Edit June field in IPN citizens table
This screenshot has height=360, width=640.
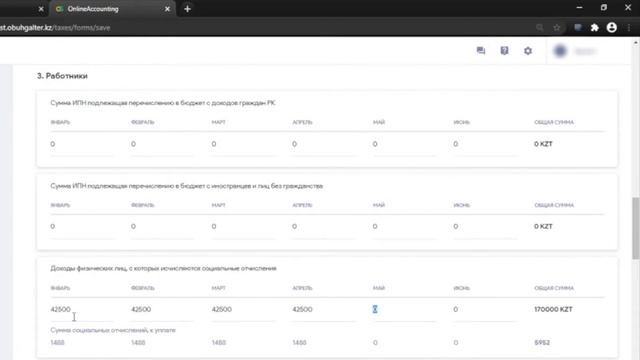484,144
